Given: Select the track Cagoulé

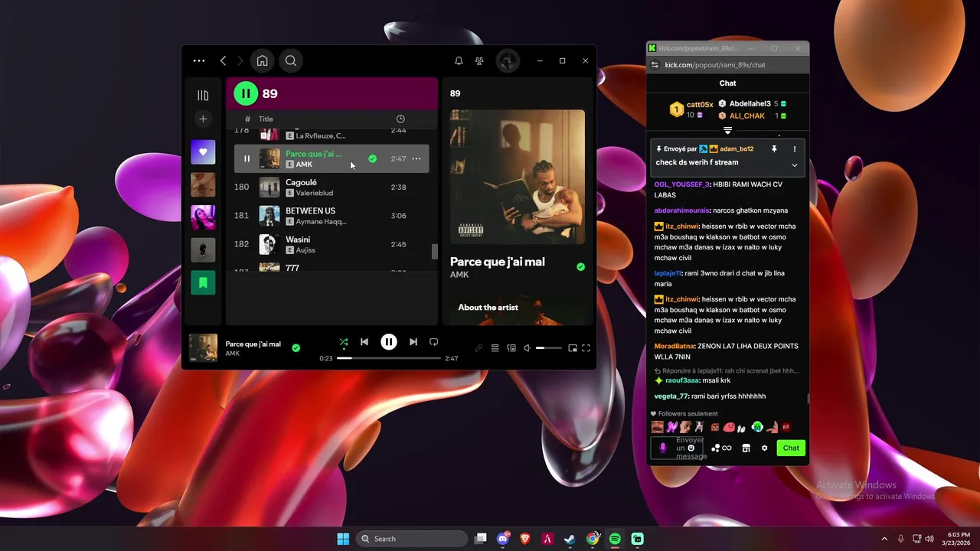Looking at the screenshot, I should 301,182.
